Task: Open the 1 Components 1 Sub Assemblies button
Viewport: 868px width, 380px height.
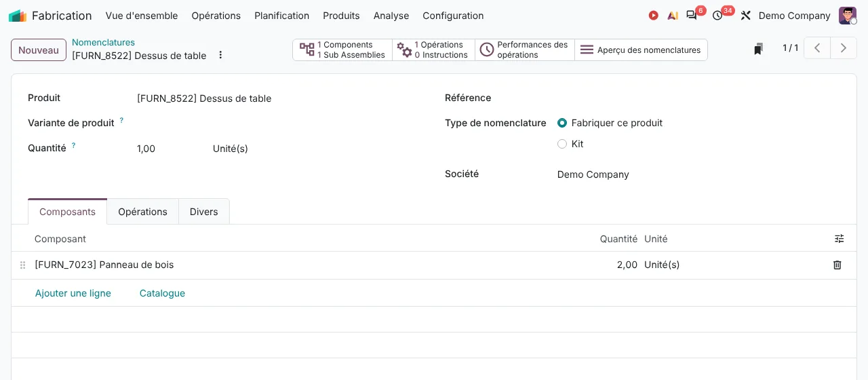Action: coord(342,50)
